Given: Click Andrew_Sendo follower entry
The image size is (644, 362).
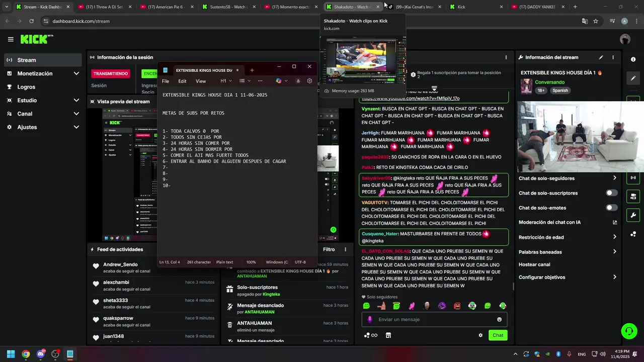Looking at the screenshot, I should [x=153, y=267].
